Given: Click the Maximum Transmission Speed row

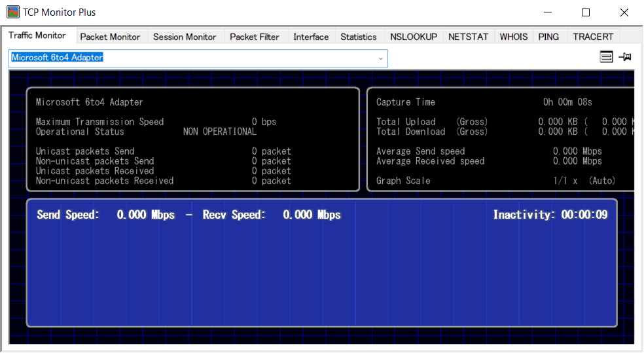Looking at the screenshot, I should pos(156,122).
